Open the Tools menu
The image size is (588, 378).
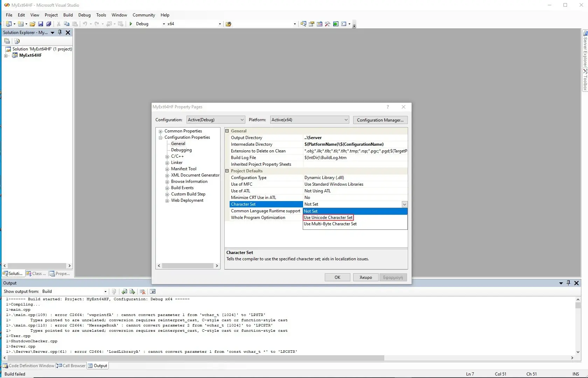(x=101, y=15)
